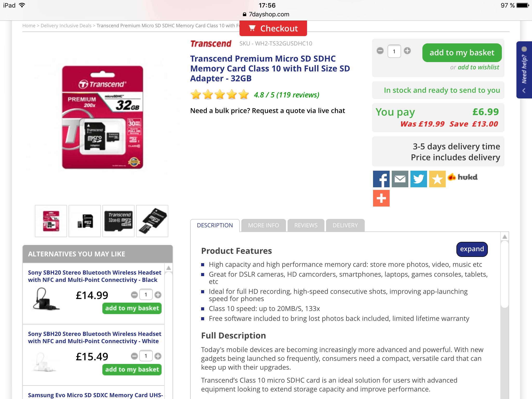532x399 pixels.
Task: Click the green add to my basket button
Action: 462,53
